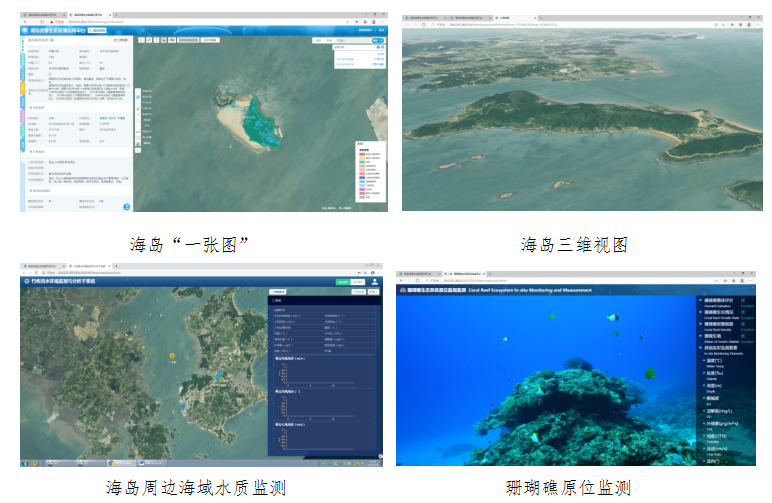Click the yellow monitoring station marker on the water map
Image resolution: width=772 pixels, height=503 pixels.
(x=172, y=356)
